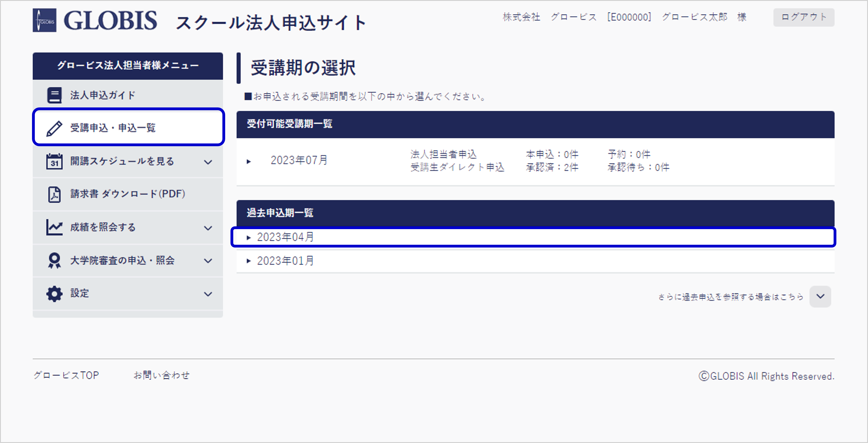Image resolution: width=868 pixels, height=443 pixels.
Task: Click the ログアウト button
Action: pos(804,17)
